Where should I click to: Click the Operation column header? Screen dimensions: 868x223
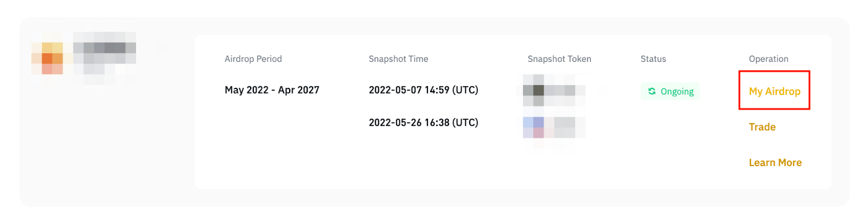(x=768, y=59)
